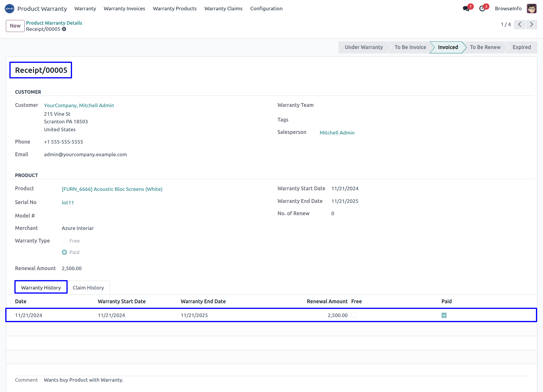Open the Warranty Invoices menu item
The height and width of the screenshot is (392, 543).
tap(124, 9)
